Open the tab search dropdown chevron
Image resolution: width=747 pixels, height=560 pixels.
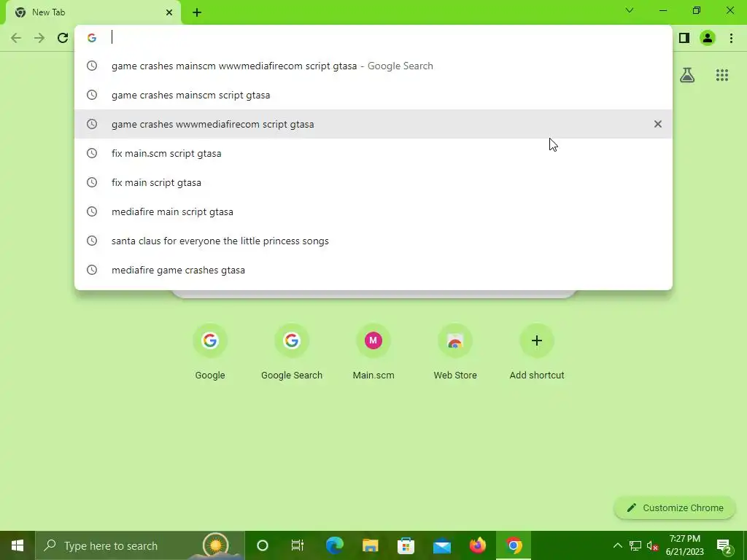click(630, 10)
